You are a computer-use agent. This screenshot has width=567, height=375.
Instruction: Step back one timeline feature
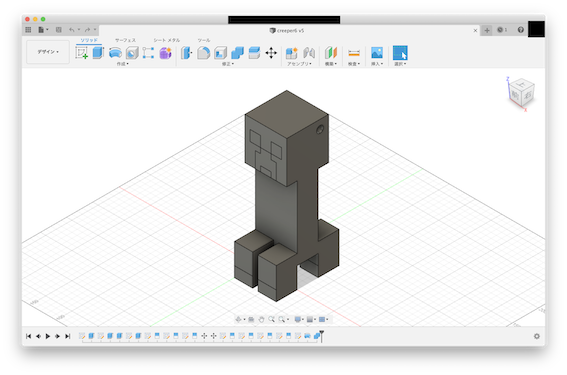click(38, 336)
